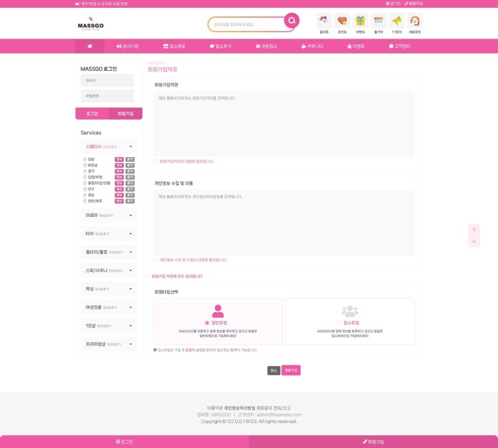Viewport: 498px width, 448px height.
Task: Expand the 타이 services section
Action: point(109,234)
